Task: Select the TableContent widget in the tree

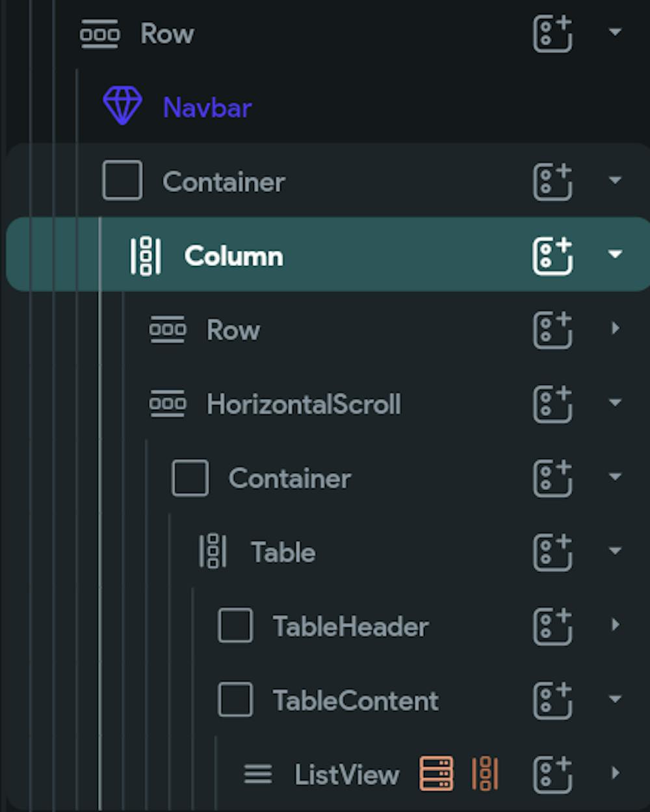Action: [354, 701]
